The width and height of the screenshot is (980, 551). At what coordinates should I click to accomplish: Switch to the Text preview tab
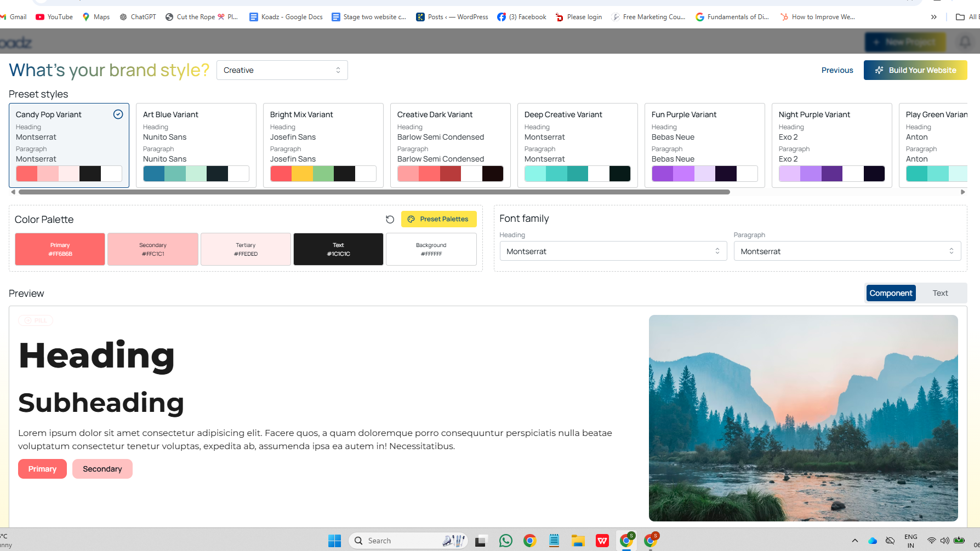coord(940,293)
